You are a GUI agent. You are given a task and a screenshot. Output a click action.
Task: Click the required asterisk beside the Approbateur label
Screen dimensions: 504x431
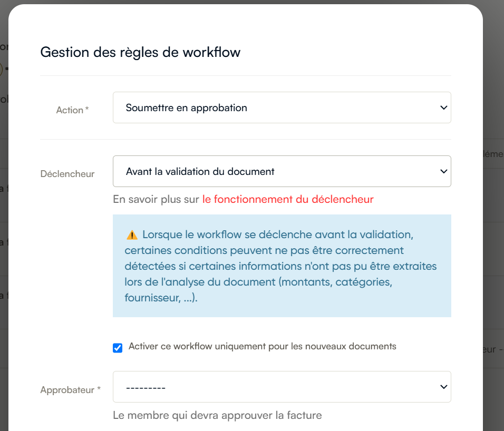pos(99,389)
